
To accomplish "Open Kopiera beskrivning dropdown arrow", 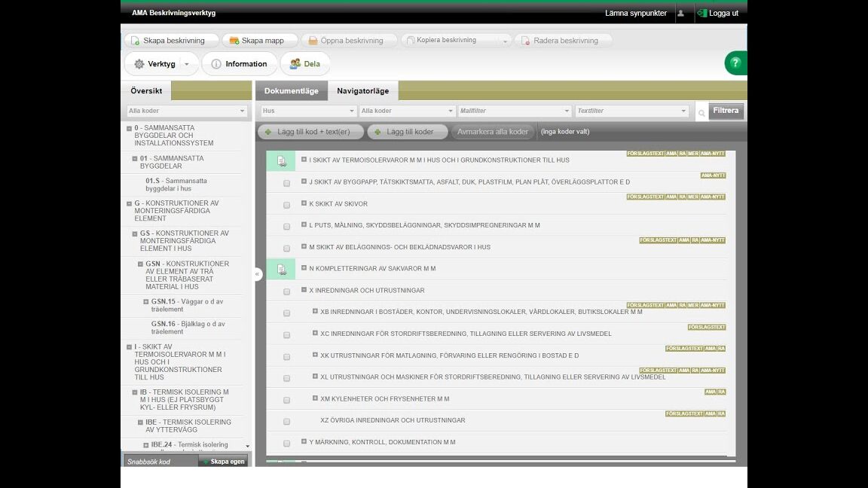I will pyautogui.click(x=505, y=41).
